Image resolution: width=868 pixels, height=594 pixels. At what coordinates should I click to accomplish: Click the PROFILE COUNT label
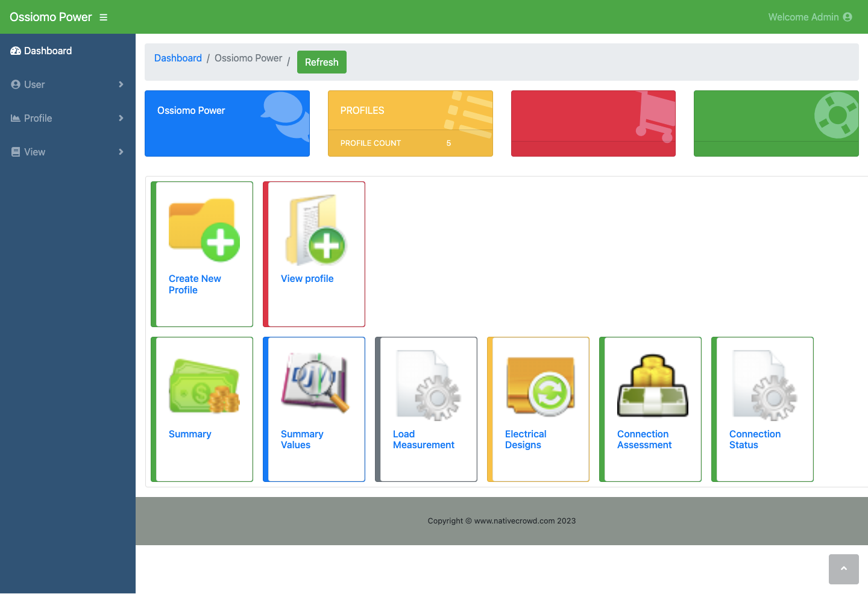371,143
